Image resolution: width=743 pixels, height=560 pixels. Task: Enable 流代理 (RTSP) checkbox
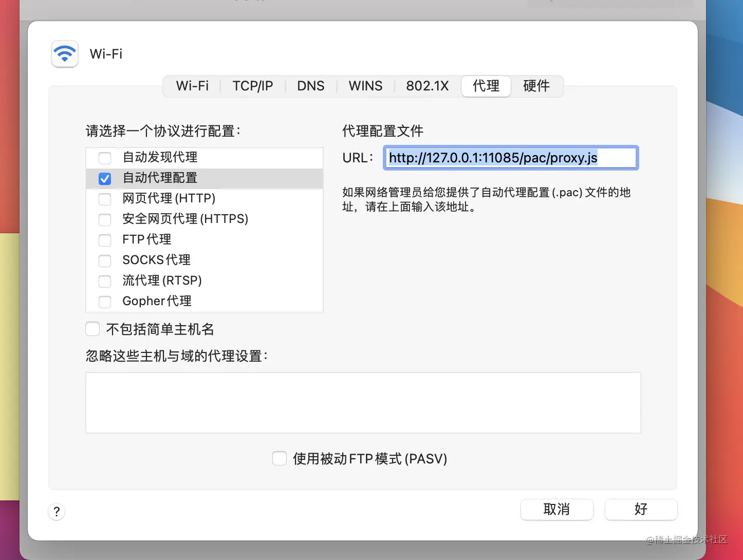coord(105,281)
